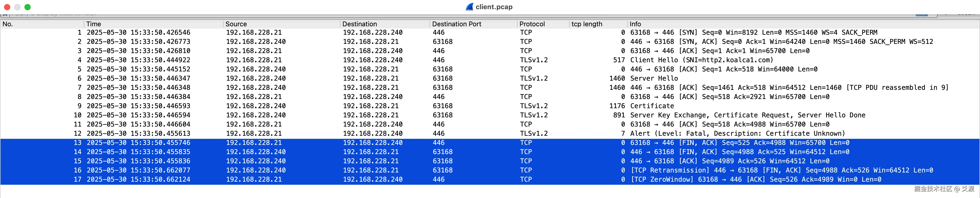Viewport: 980px width, 198px height.
Task: Select the Server Hello packet info
Action: pos(654,78)
